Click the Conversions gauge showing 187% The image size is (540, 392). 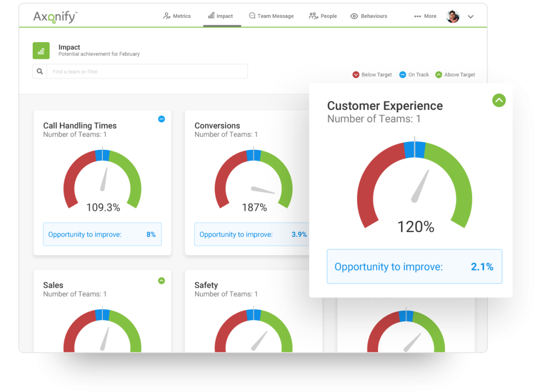point(254,179)
